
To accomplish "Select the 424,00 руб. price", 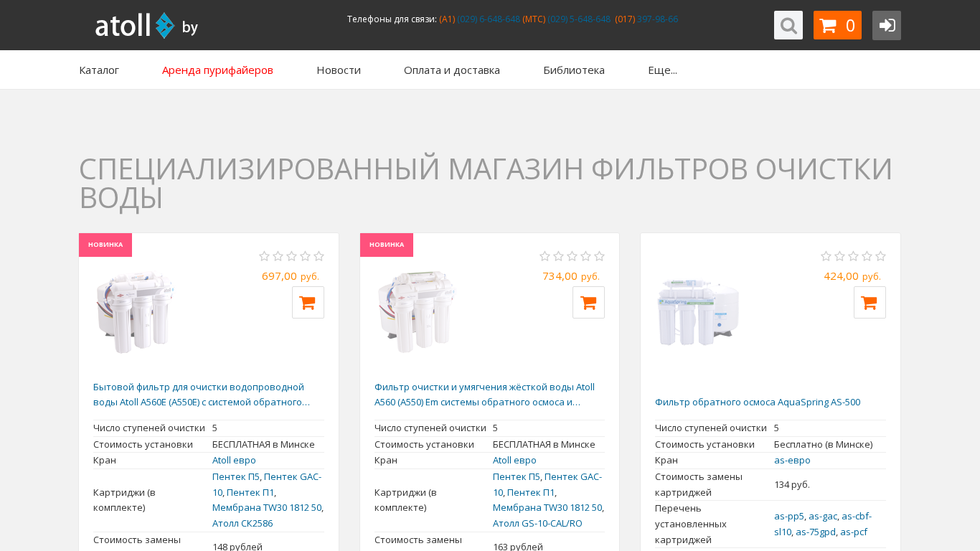I will [852, 276].
